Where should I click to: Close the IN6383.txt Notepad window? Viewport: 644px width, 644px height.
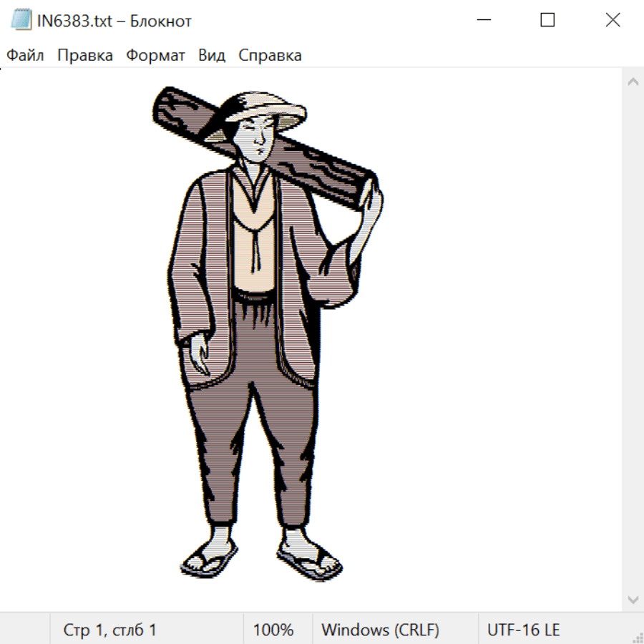[x=613, y=21]
